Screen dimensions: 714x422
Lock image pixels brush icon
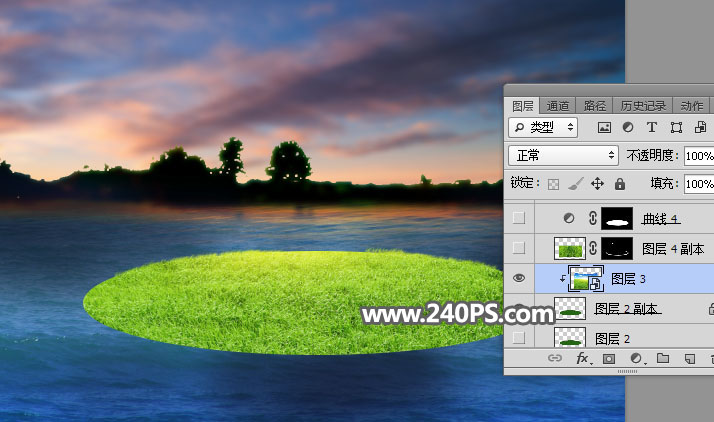575,184
